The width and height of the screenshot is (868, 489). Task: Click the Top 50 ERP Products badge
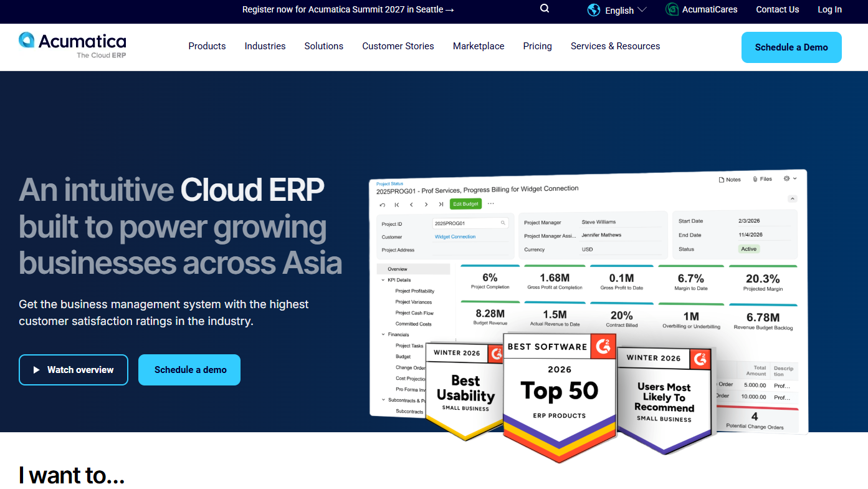[560, 398]
